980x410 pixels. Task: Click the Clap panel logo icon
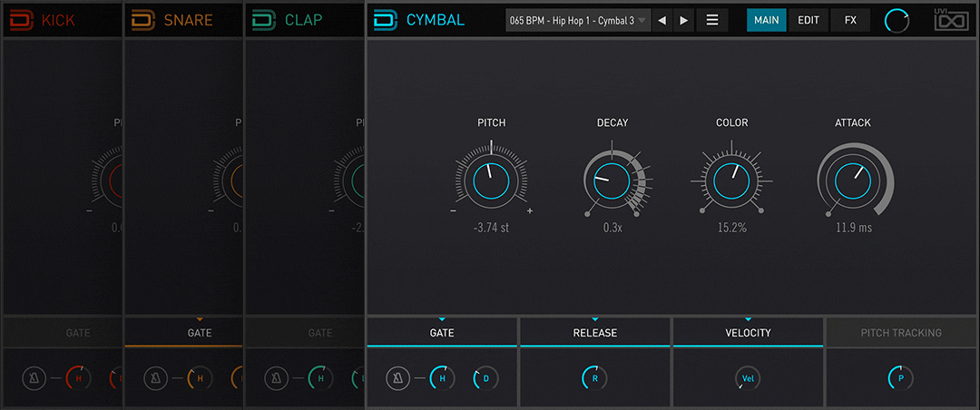coord(264,20)
